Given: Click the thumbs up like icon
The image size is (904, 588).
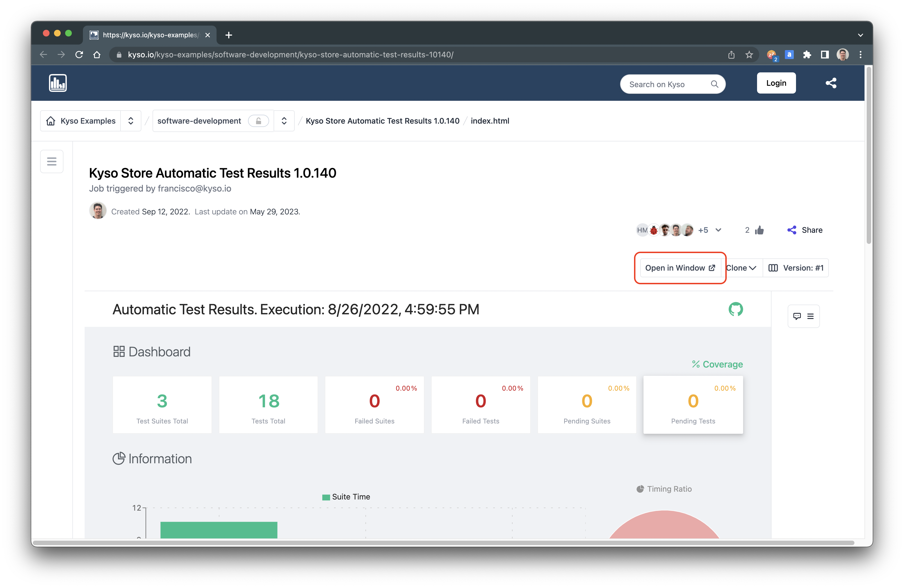Looking at the screenshot, I should 759,230.
